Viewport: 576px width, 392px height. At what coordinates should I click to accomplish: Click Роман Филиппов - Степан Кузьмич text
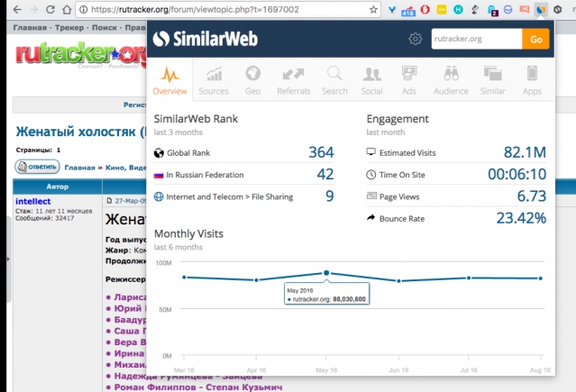[198, 387]
